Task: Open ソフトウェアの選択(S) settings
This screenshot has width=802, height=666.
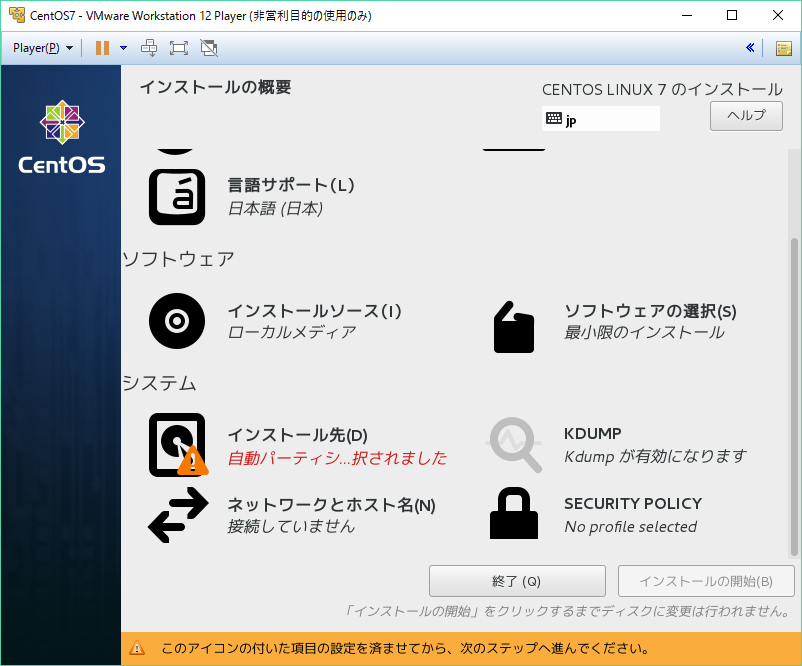Action: [650, 311]
